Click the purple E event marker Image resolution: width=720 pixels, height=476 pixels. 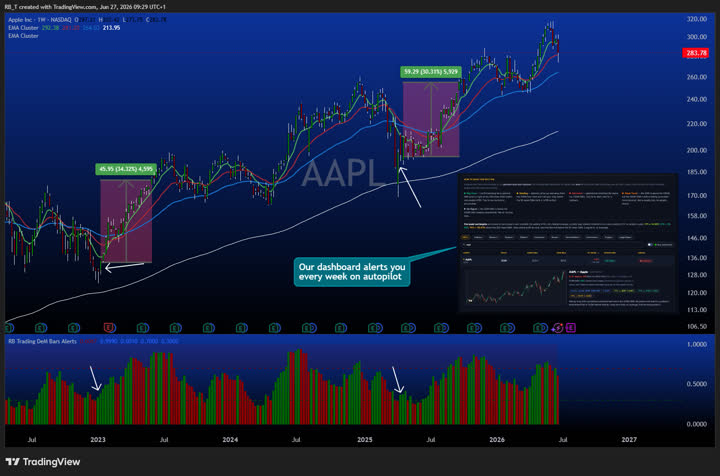571,328
